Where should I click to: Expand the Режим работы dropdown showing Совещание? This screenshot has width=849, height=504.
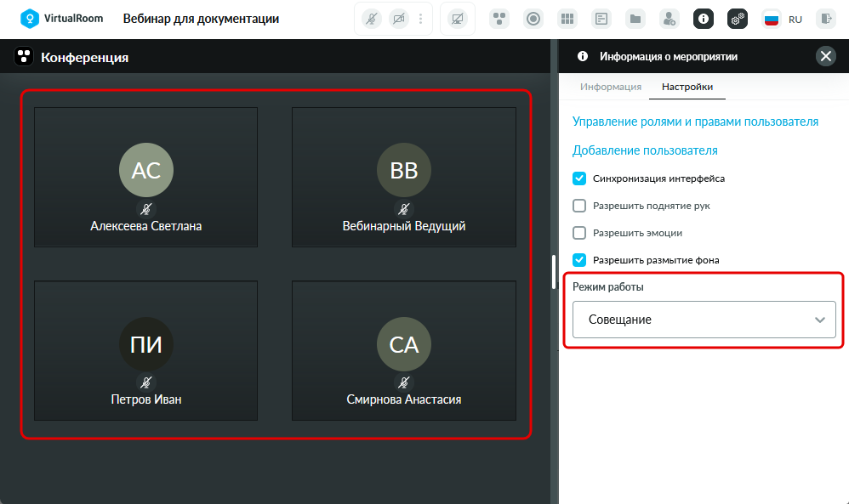pyautogui.click(x=704, y=320)
